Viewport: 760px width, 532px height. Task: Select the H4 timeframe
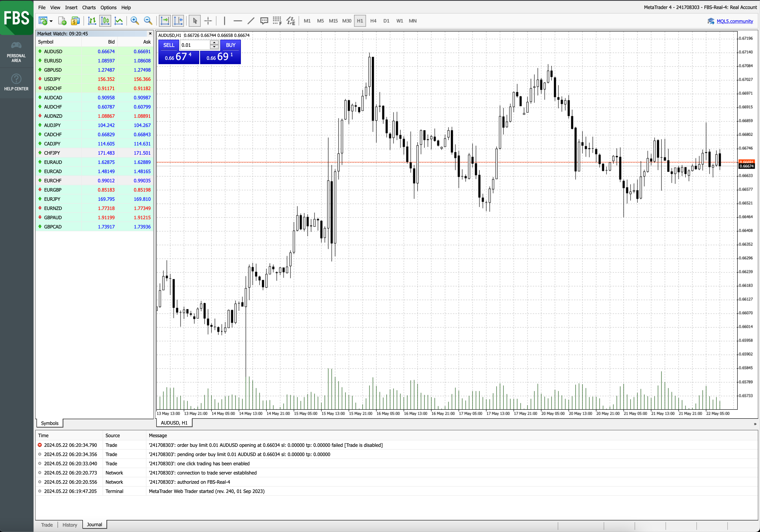(x=373, y=21)
